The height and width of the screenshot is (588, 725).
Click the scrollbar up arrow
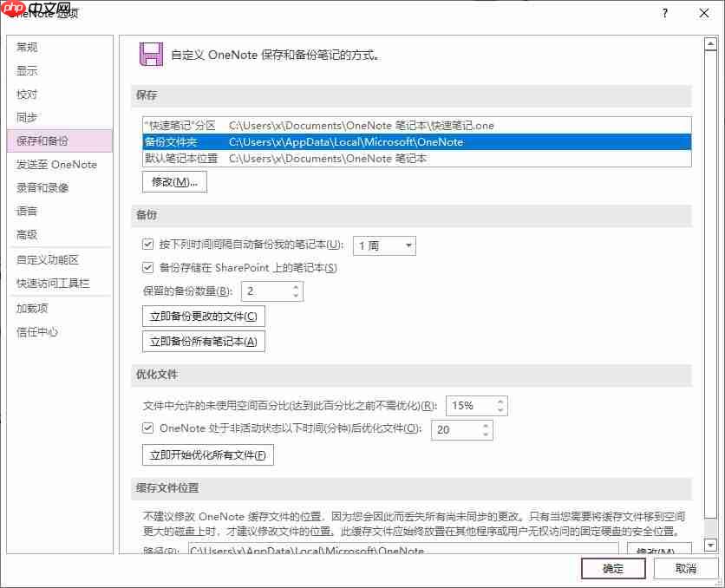pos(710,44)
